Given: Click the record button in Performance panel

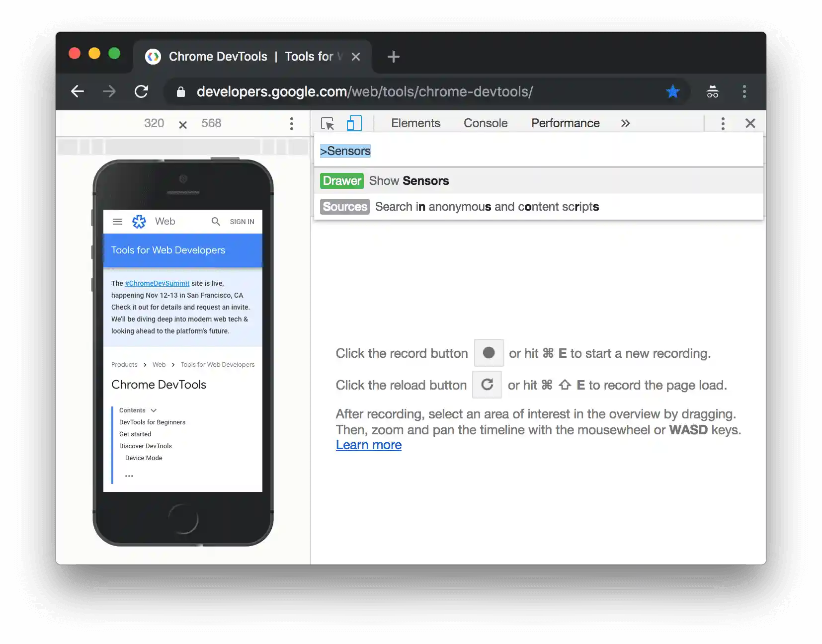Looking at the screenshot, I should (489, 353).
